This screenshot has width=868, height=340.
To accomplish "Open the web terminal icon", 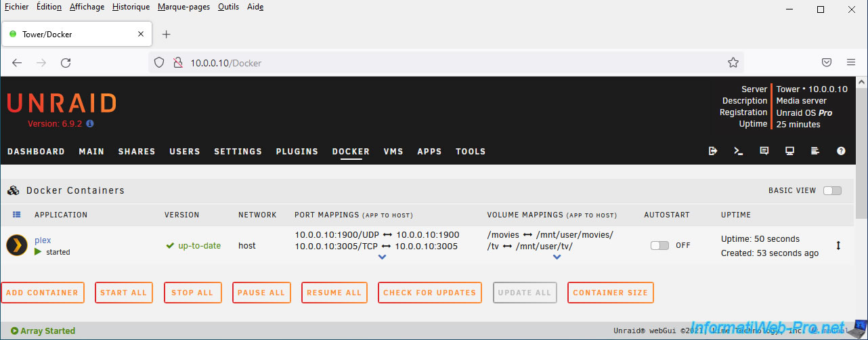I will 739,151.
